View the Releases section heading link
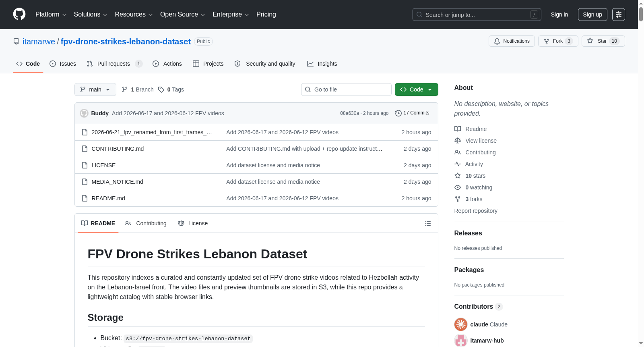The height and width of the screenshot is (347, 644). 468,233
